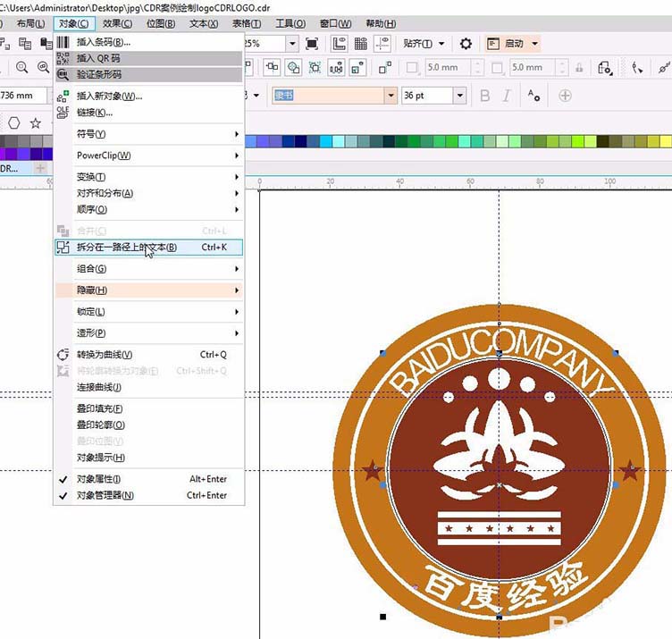Click the OLE link icon in menu
672x639 pixels.
pyautogui.click(x=63, y=113)
